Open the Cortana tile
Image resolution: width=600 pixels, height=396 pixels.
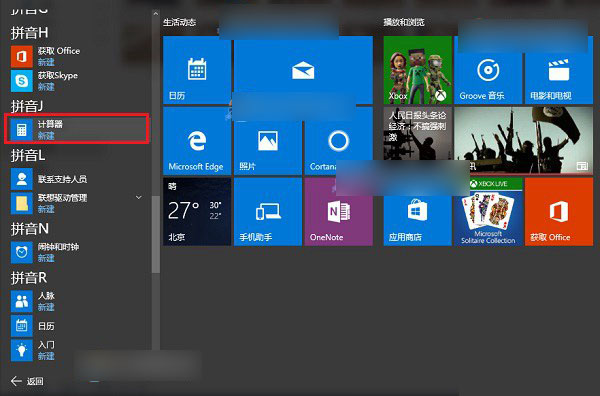pos(339,141)
